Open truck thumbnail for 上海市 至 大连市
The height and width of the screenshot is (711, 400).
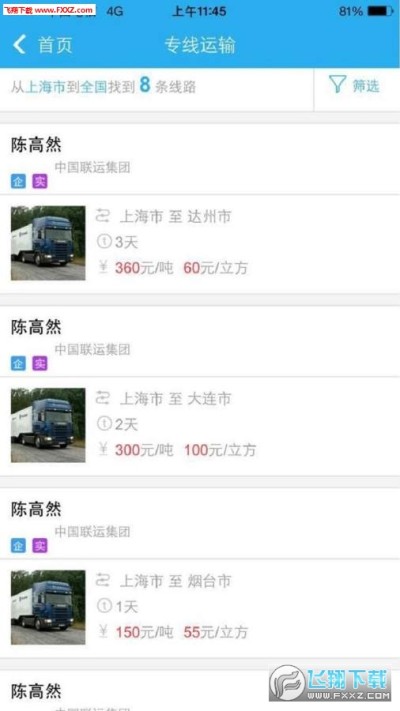(x=48, y=425)
